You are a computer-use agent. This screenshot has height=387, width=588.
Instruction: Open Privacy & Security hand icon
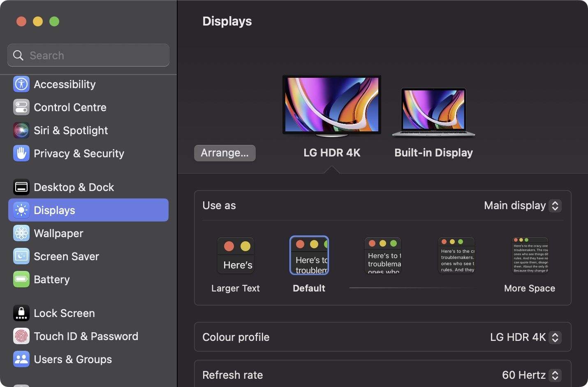point(21,154)
